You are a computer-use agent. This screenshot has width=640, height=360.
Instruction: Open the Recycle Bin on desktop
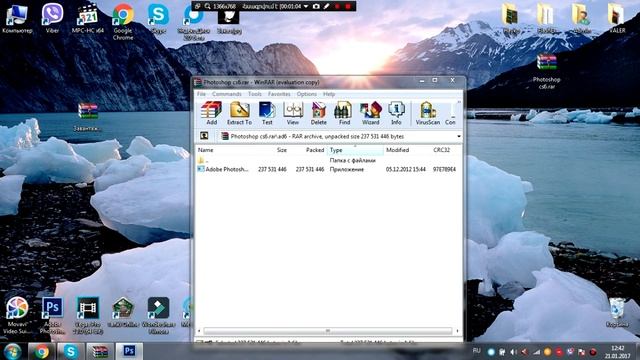[617, 313]
